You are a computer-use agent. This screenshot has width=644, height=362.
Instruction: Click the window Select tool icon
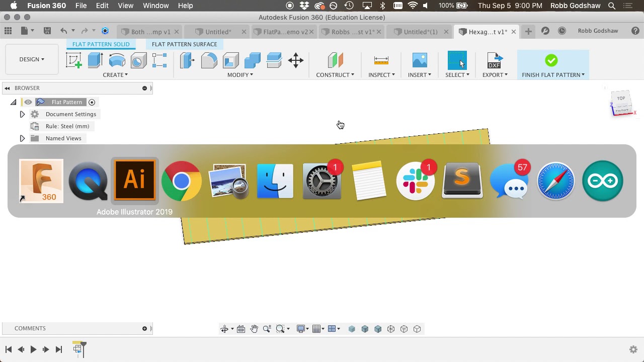(x=457, y=61)
